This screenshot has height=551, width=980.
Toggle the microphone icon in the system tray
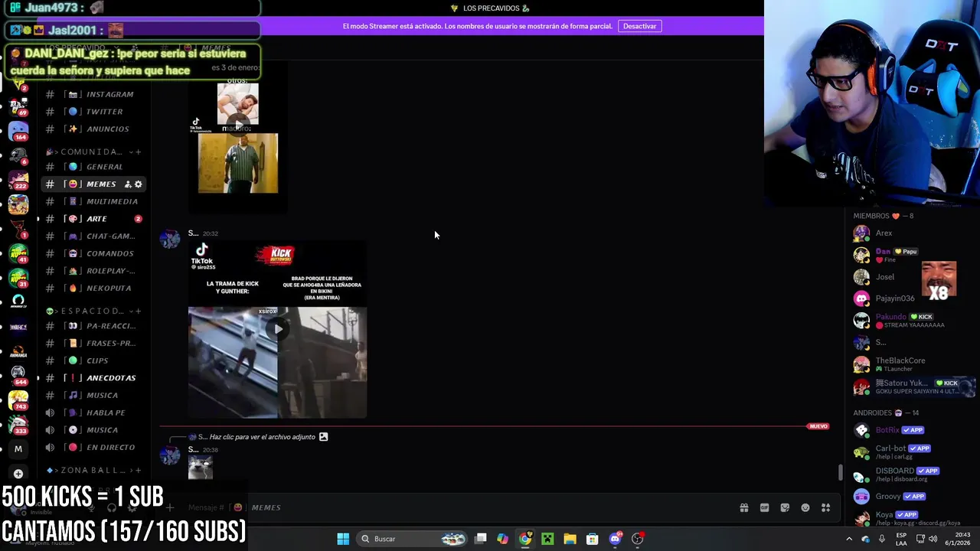882,539
